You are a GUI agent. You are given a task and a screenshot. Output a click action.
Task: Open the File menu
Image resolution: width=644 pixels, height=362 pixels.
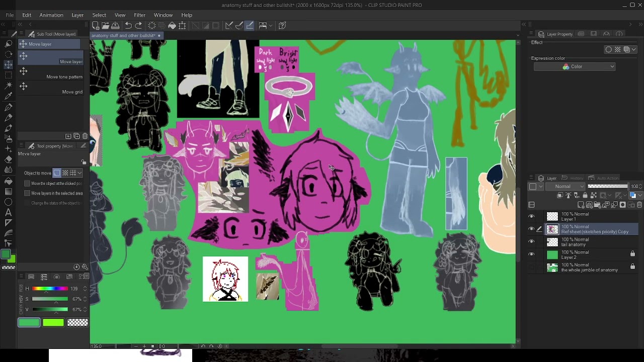pyautogui.click(x=10, y=15)
